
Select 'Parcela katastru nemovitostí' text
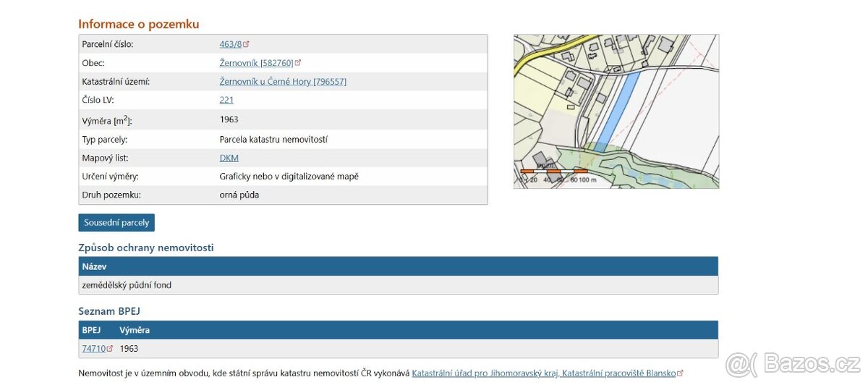click(273, 139)
